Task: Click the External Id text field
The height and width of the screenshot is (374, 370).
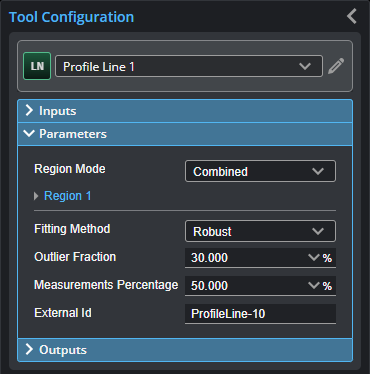Action: [260, 314]
